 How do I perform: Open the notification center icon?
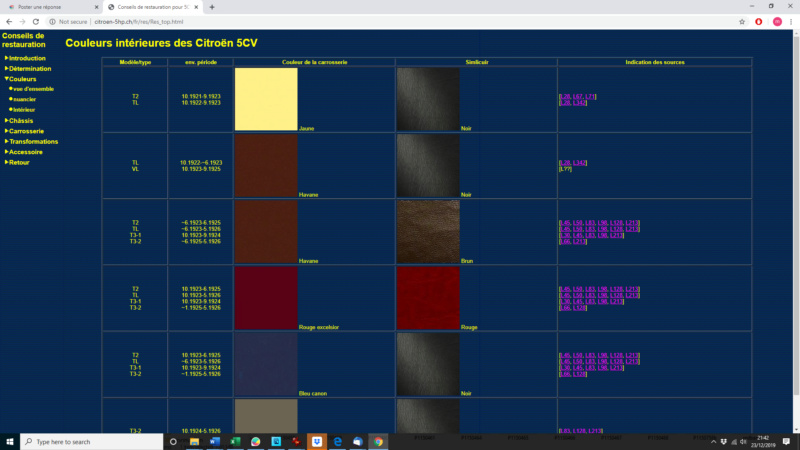(786, 441)
